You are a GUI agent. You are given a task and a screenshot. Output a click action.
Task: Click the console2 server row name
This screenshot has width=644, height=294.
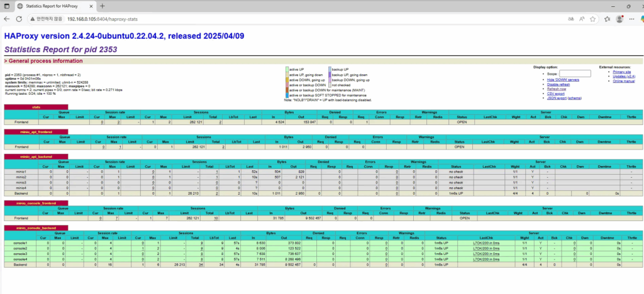[x=21, y=248]
